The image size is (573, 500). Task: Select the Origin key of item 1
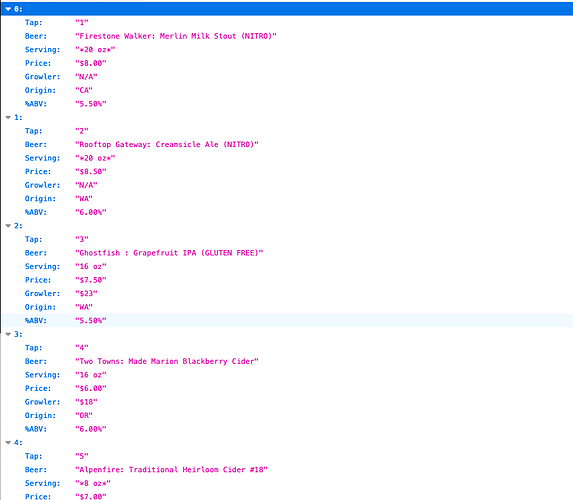coord(40,198)
